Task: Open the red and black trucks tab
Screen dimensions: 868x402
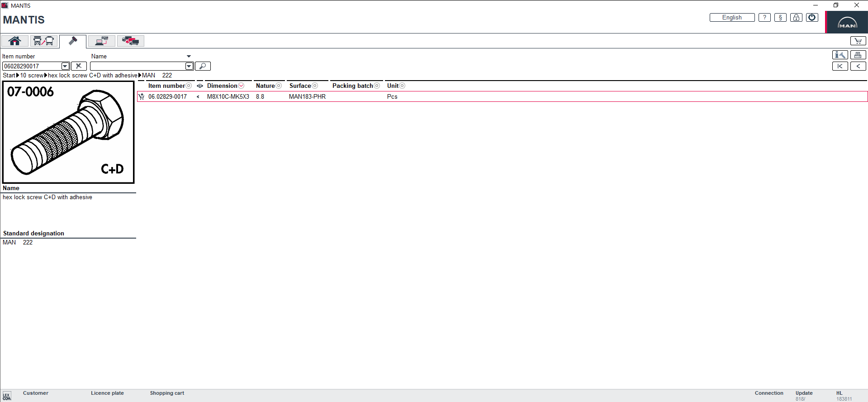Action: tap(131, 41)
